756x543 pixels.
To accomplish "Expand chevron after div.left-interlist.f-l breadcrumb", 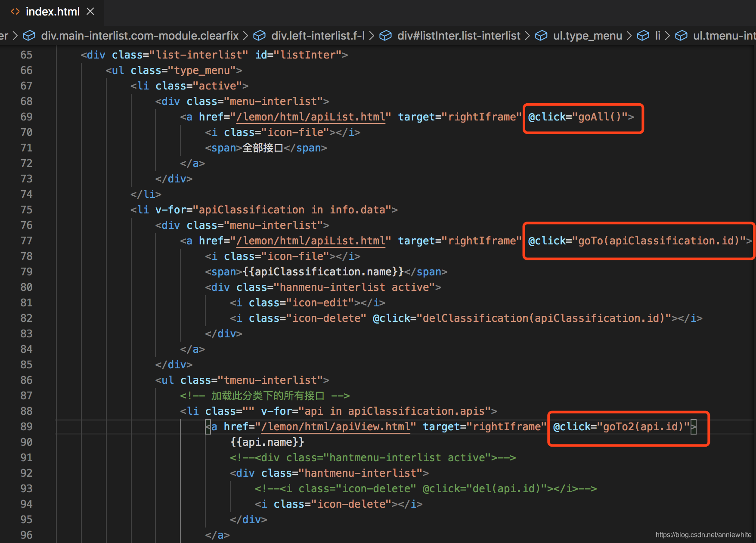I will (372, 35).
